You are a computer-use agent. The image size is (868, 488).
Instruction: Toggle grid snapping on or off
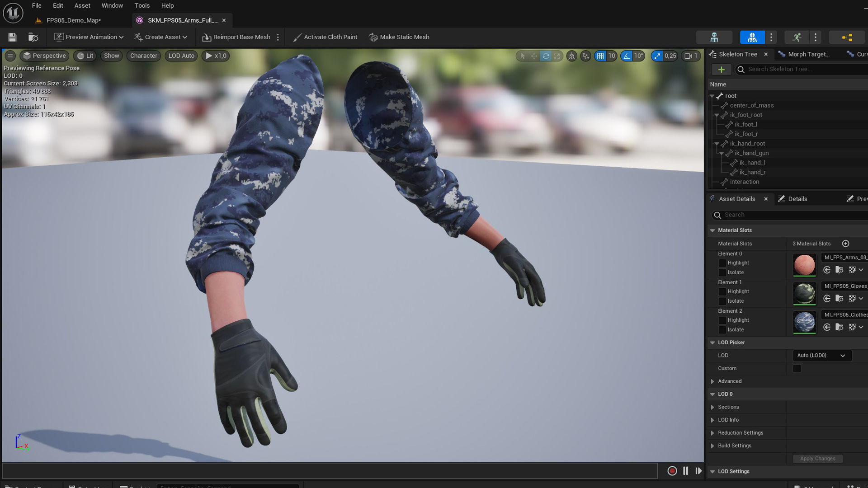click(600, 56)
